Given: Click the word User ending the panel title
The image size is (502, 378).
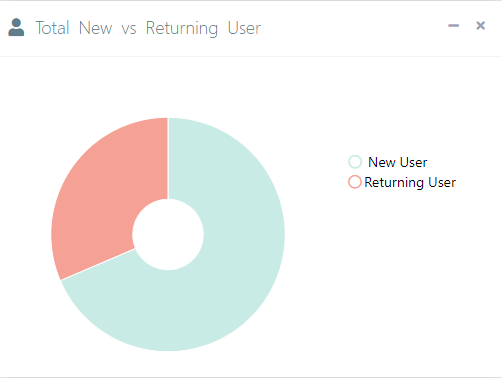Looking at the screenshot, I should [x=244, y=28].
